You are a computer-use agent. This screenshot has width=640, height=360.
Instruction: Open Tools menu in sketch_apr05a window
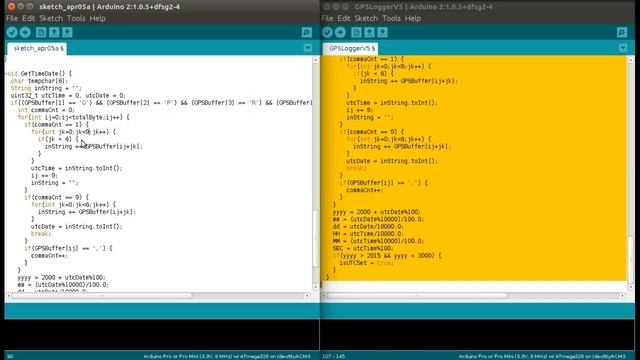pos(76,18)
